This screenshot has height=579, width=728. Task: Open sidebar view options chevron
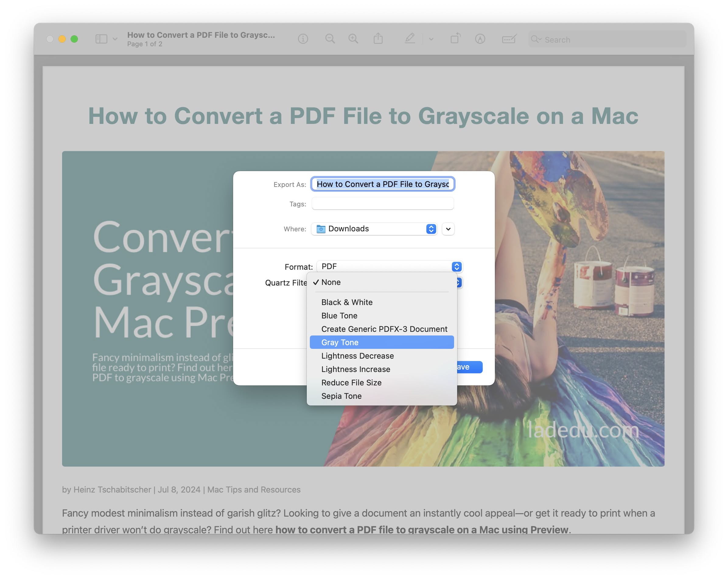coord(115,39)
